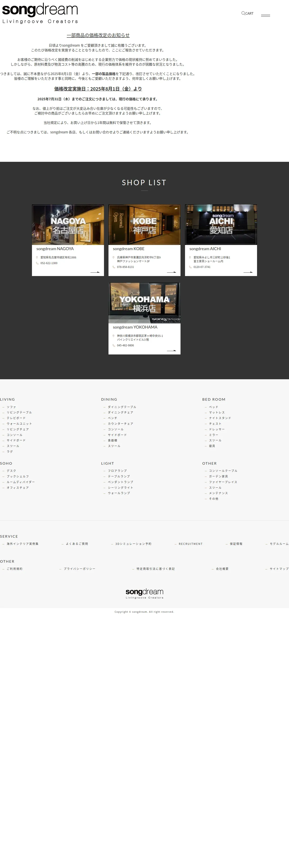Click phone number 078-858-8131
The width and height of the screenshot is (289, 868).
click(126, 267)
